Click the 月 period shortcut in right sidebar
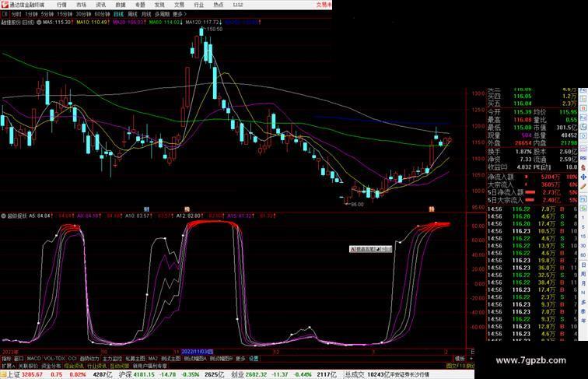Screen dimensions: 588x379 click(583, 283)
